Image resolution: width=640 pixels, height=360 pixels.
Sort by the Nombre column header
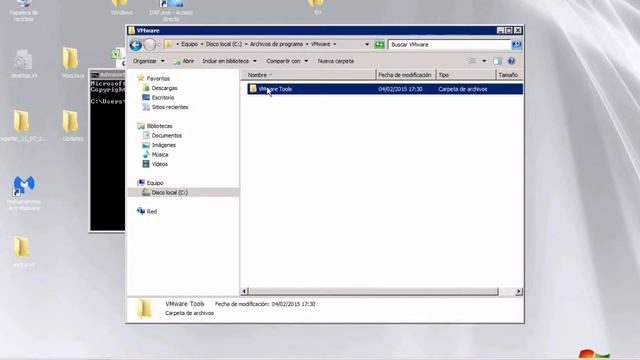[308, 75]
